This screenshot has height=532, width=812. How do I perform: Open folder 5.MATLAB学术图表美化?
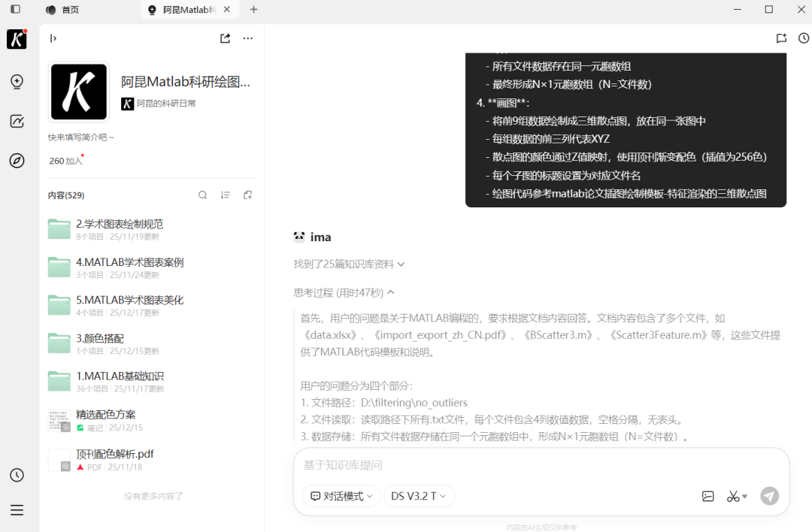click(x=152, y=305)
